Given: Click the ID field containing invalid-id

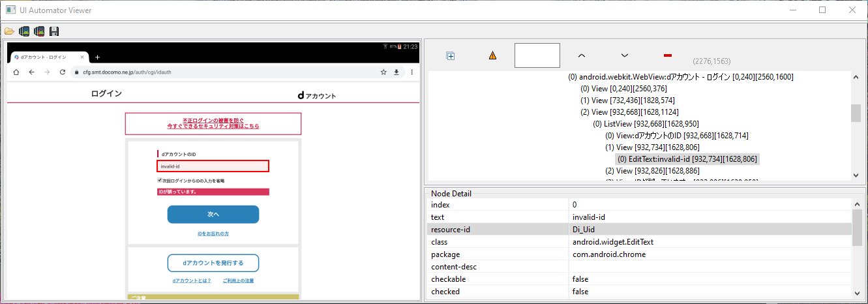Looking at the screenshot, I should click(213, 166).
